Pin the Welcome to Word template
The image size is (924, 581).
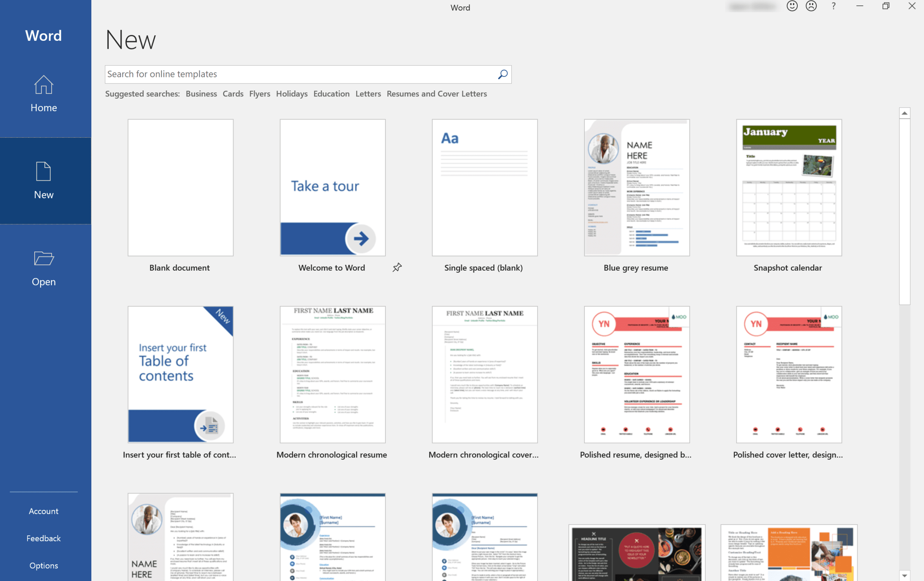396,267
